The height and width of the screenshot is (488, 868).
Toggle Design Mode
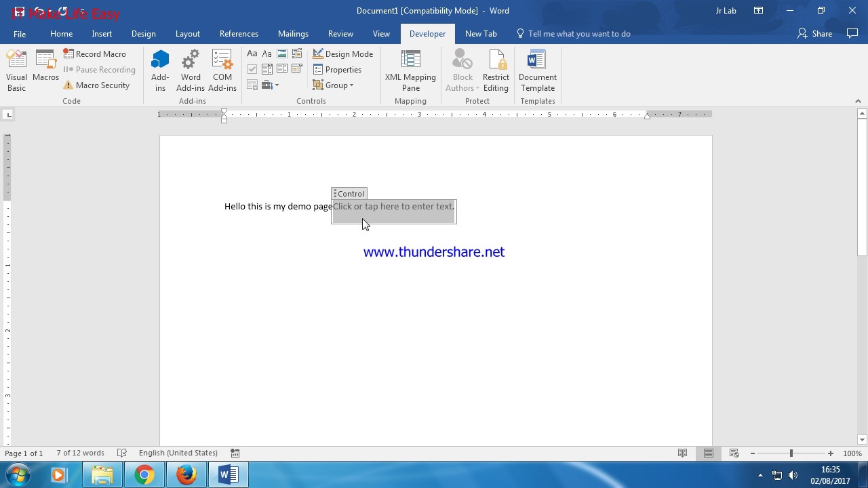[x=342, y=54]
